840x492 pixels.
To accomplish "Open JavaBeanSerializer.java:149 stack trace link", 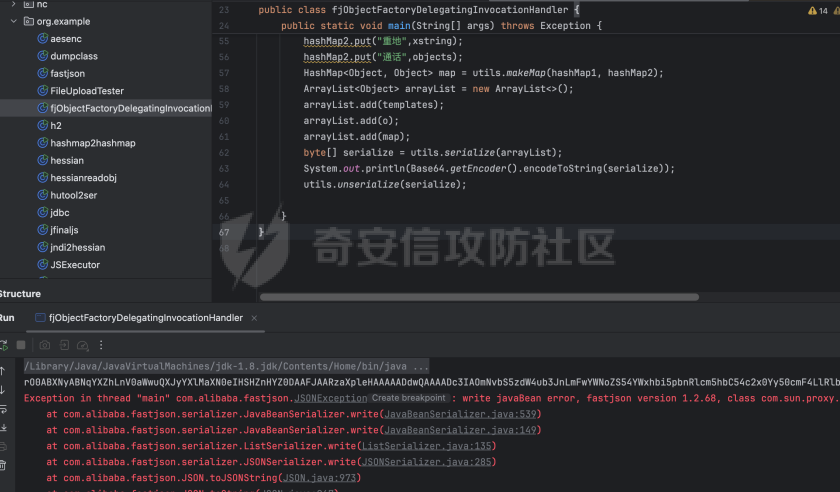I will pyautogui.click(x=460, y=430).
